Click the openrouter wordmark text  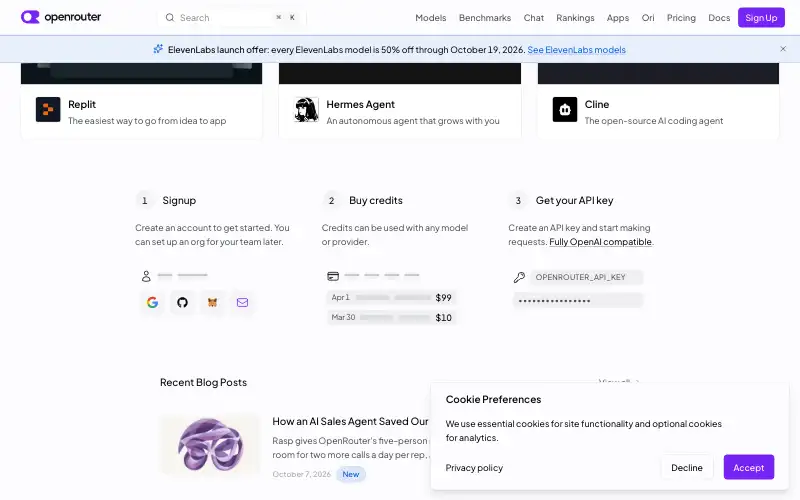73,17
